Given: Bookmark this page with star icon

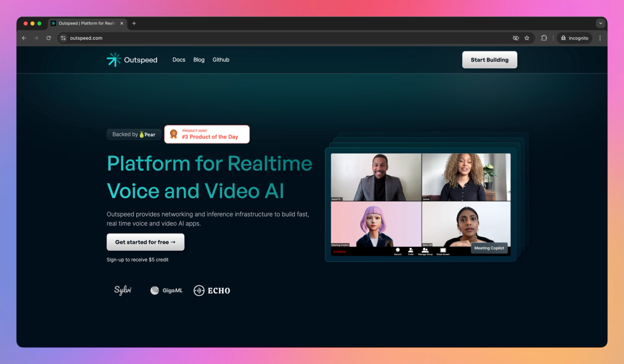Looking at the screenshot, I should coord(527,38).
